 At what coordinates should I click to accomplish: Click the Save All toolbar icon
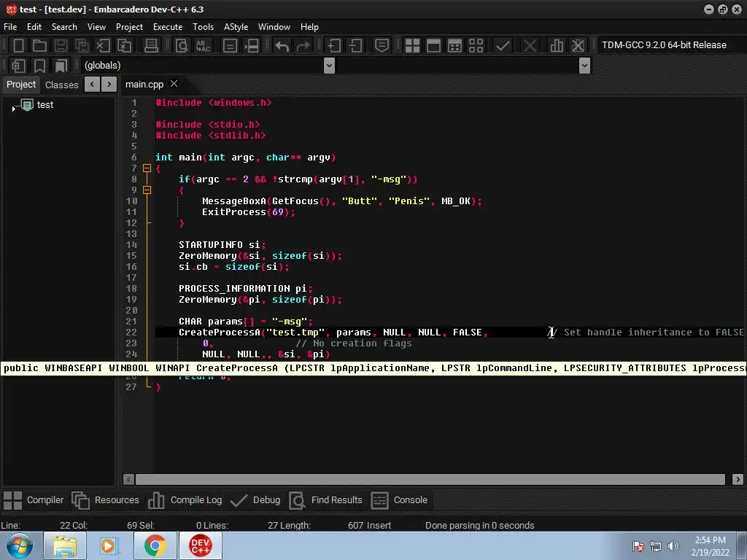pyautogui.click(x=82, y=45)
